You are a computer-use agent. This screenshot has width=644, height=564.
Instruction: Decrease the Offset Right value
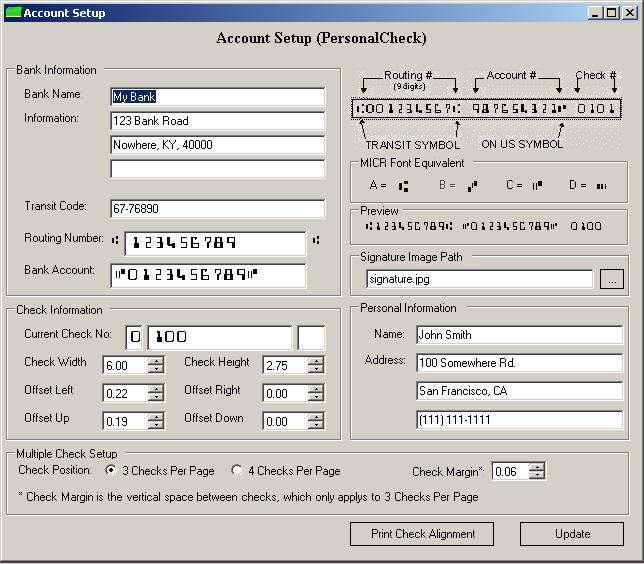[x=316, y=398]
